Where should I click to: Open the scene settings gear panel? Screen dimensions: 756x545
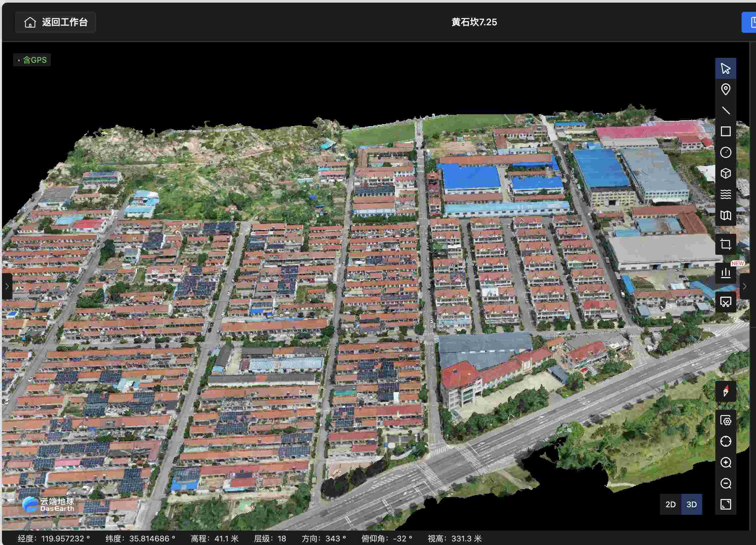point(725,420)
